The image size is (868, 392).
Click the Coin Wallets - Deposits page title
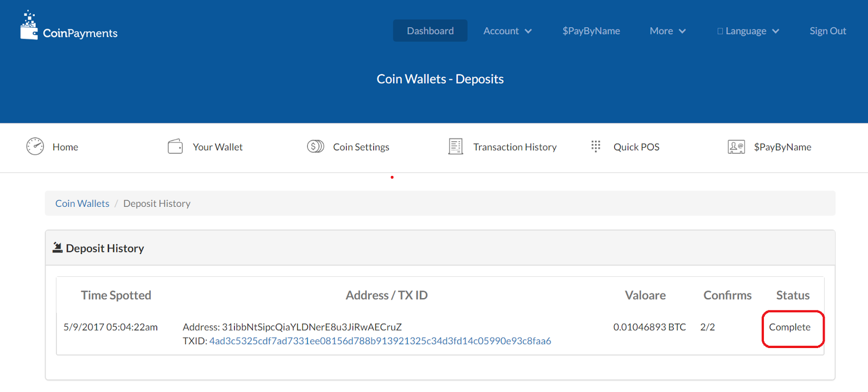tap(440, 79)
